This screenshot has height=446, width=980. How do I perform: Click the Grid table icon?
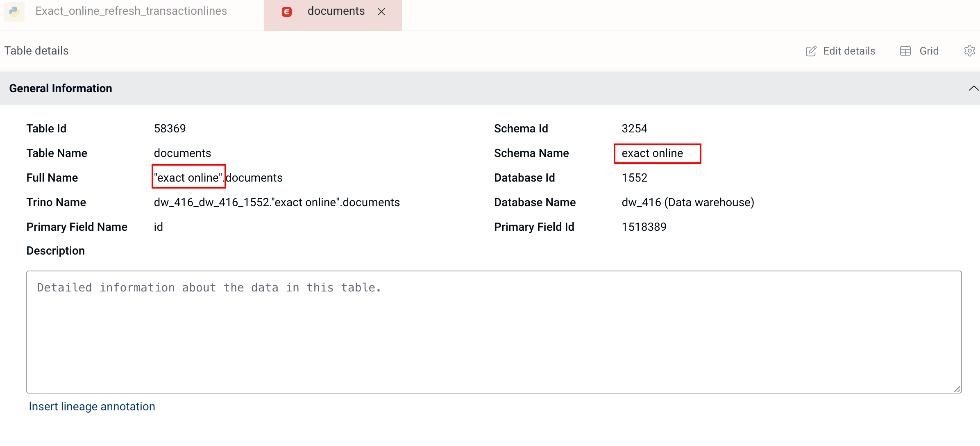[905, 51]
